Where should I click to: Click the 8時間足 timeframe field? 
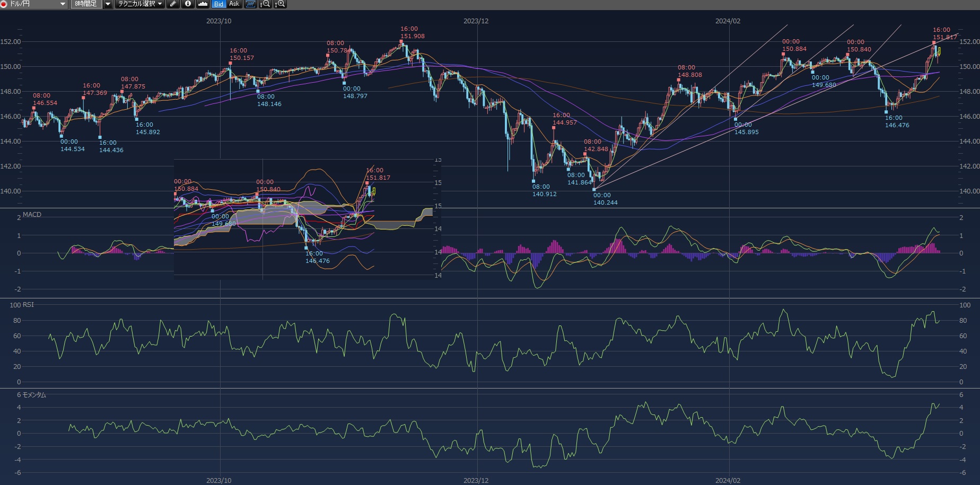click(x=85, y=4)
